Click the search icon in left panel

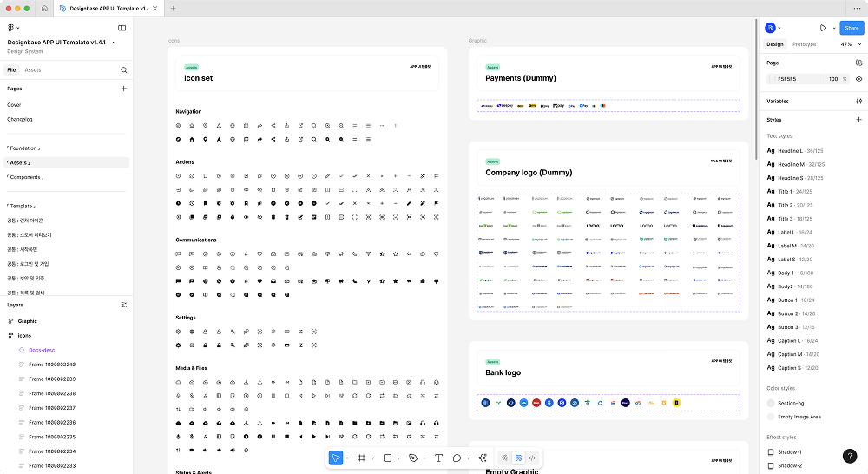point(124,69)
